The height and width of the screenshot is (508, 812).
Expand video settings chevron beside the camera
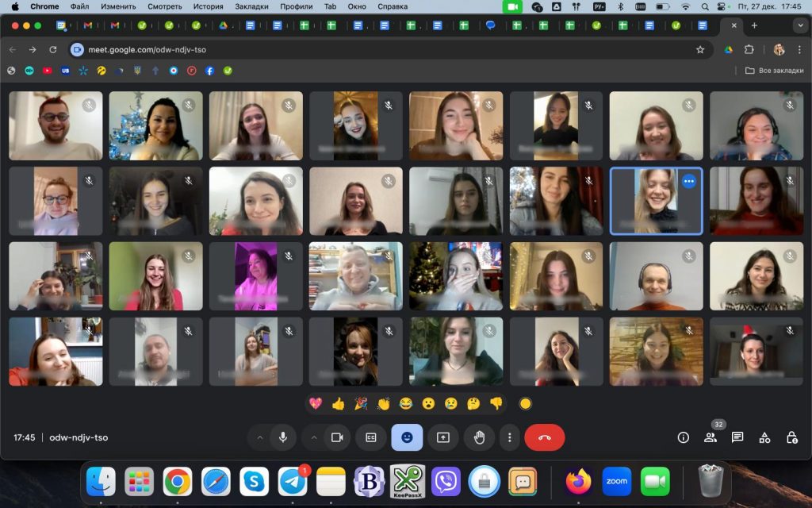point(314,437)
